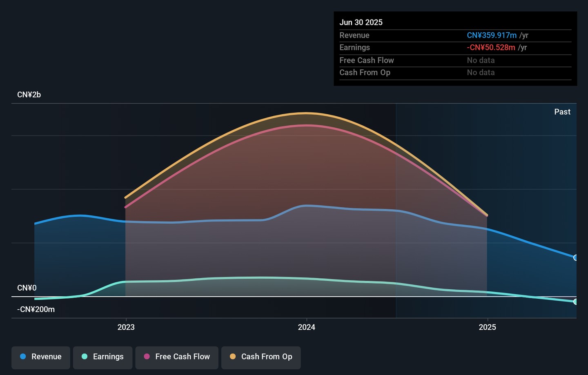588x375 pixels.
Task: Click the -CN¥50.528m earnings value
Action: tap(491, 48)
